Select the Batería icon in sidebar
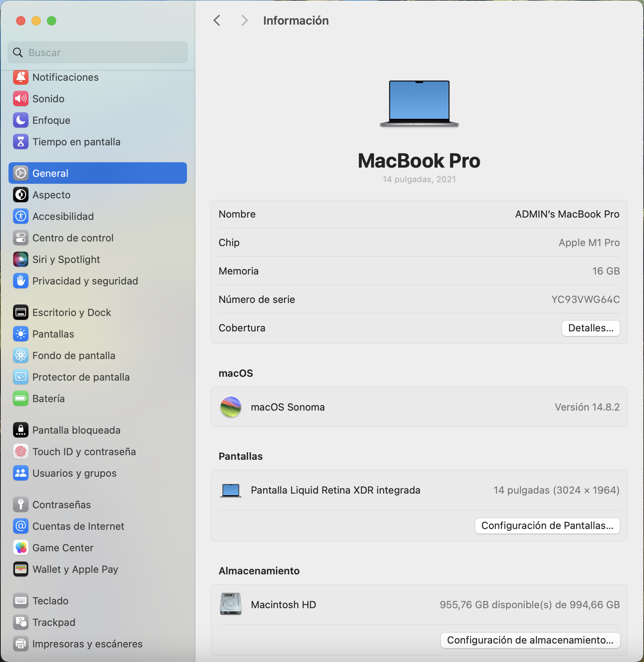Viewport: 644px width, 662px height. (x=21, y=399)
